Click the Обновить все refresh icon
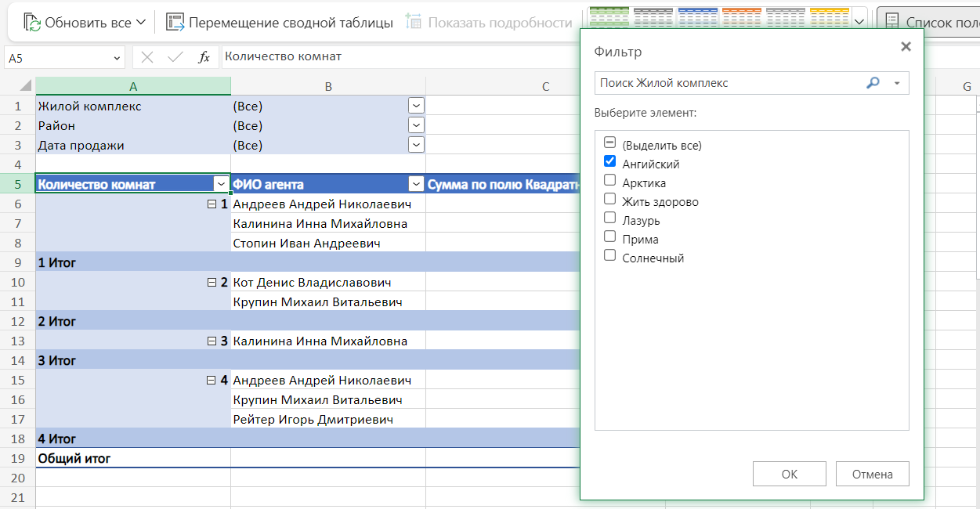Image resolution: width=980 pixels, height=509 pixels. pyautogui.click(x=33, y=23)
